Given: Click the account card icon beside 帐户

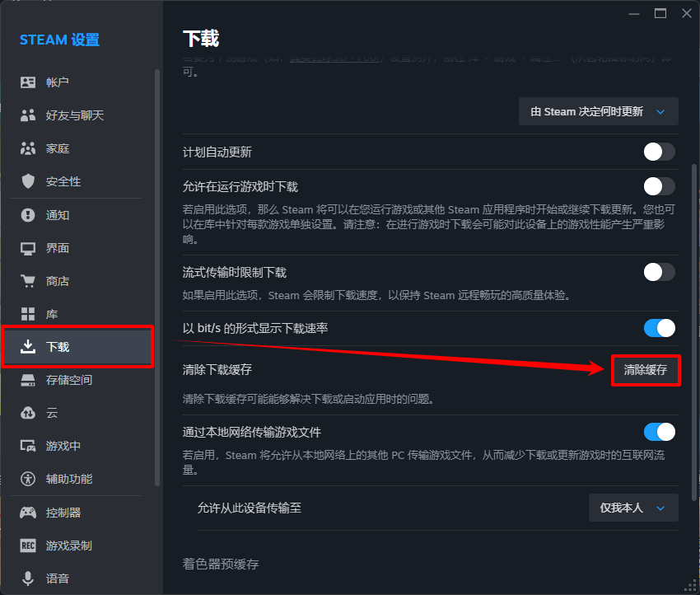Looking at the screenshot, I should coord(28,82).
